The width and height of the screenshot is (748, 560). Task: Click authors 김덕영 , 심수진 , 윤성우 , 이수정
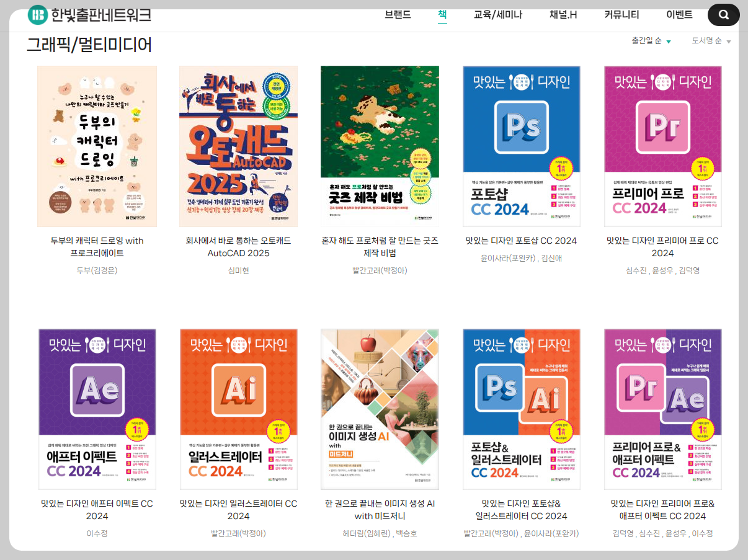(663, 533)
